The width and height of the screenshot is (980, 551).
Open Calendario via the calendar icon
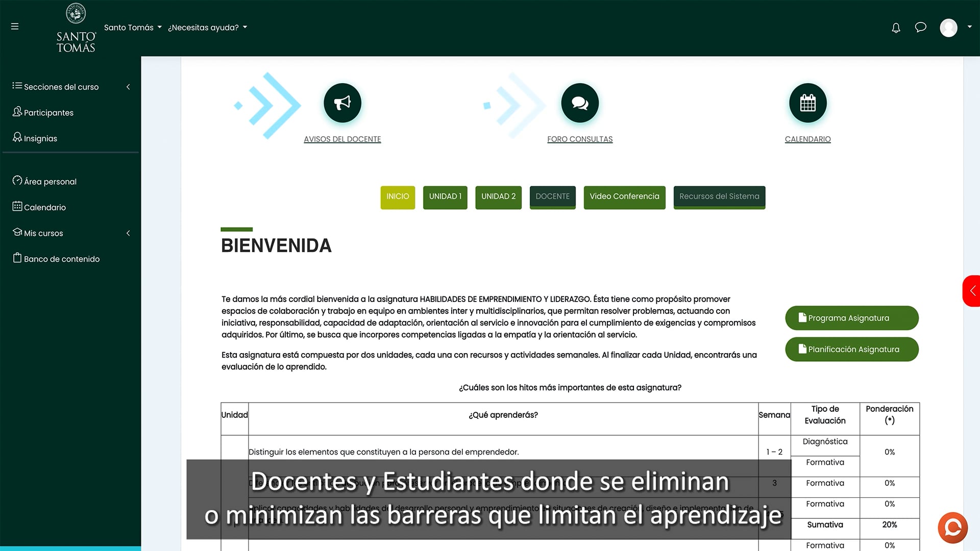tap(807, 103)
